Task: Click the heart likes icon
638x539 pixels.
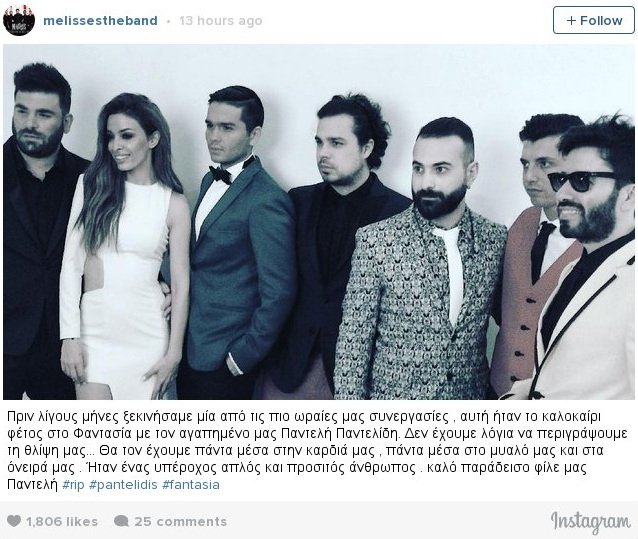Action: click(14, 521)
